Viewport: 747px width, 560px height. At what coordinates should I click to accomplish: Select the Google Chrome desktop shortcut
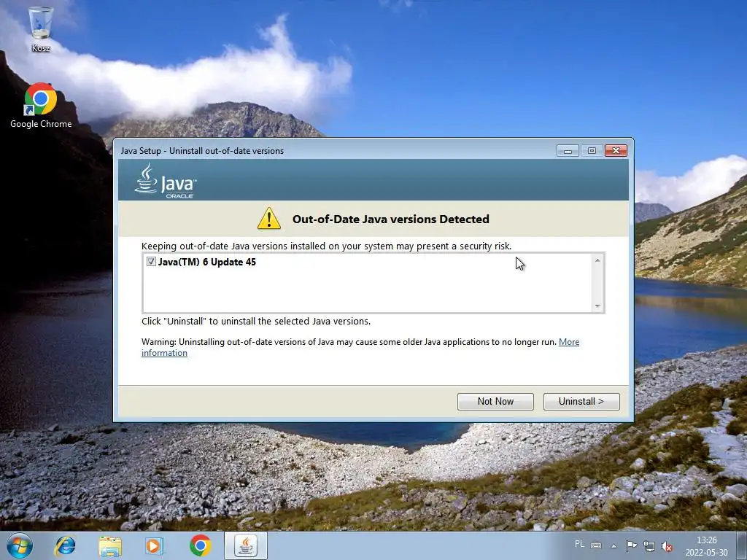41,106
